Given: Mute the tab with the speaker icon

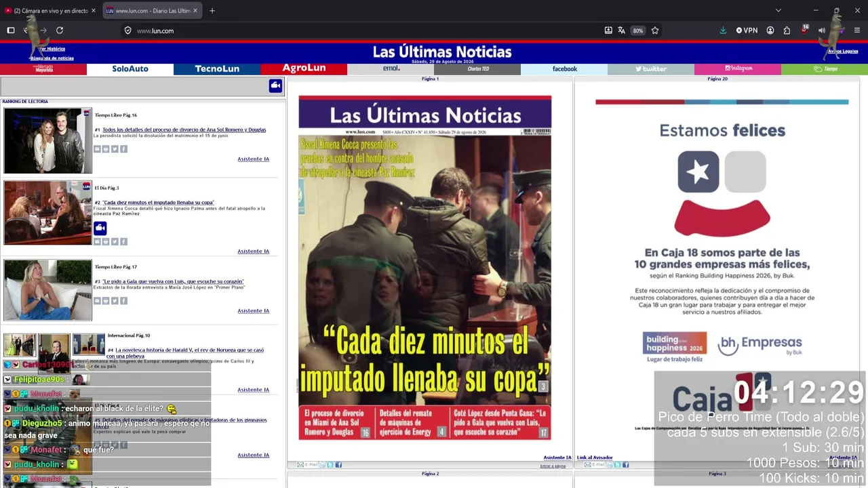Looking at the screenshot, I should click(x=822, y=30).
